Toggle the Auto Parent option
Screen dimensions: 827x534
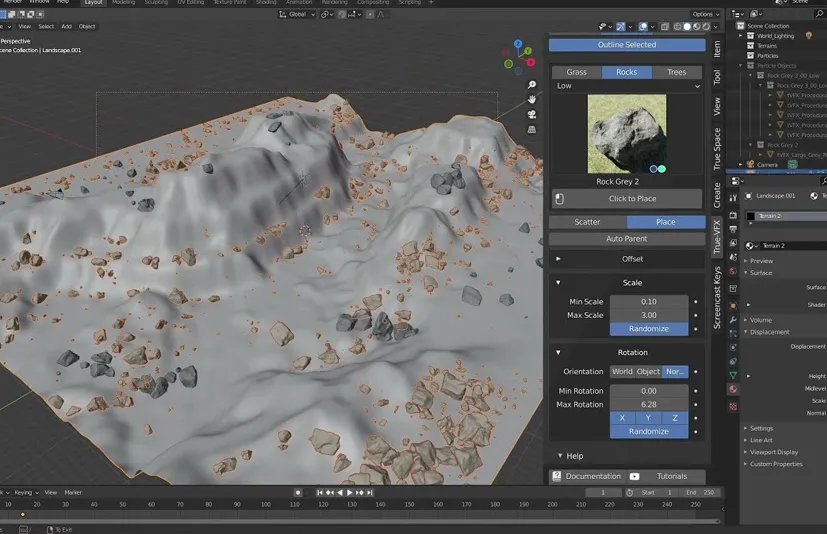point(627,239)
